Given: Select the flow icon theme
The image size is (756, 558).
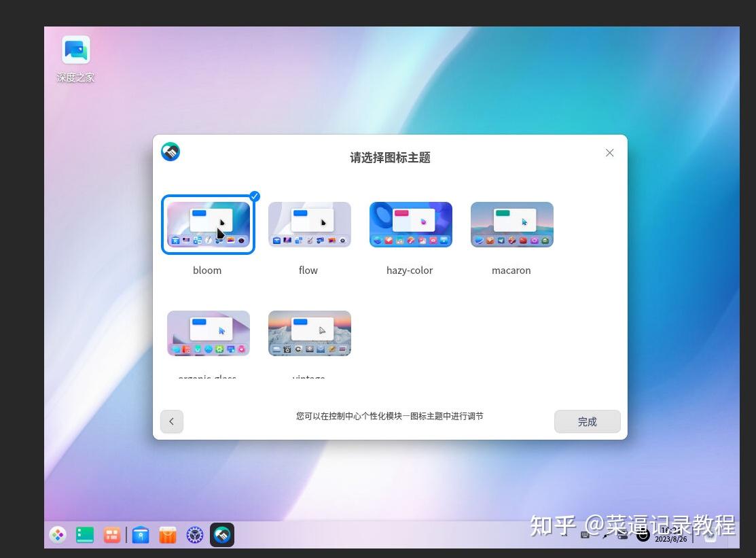Looking at the screenshot, I should [309, 224].
